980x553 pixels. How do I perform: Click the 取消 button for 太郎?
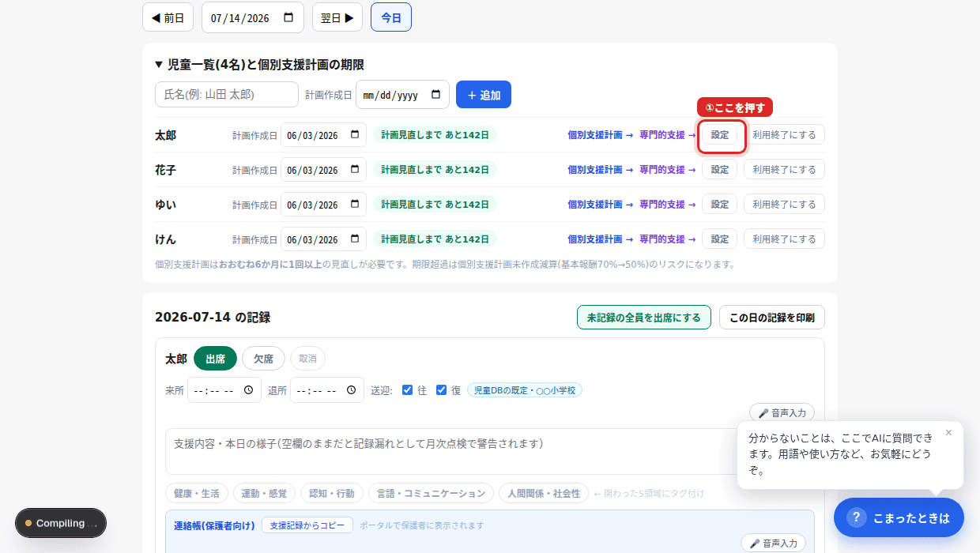coord(307,359)
